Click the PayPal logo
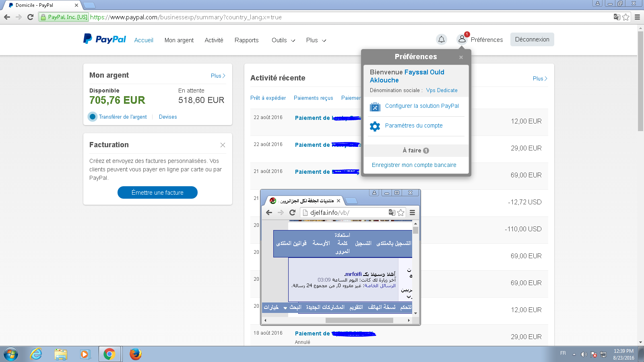 (105, 39)
